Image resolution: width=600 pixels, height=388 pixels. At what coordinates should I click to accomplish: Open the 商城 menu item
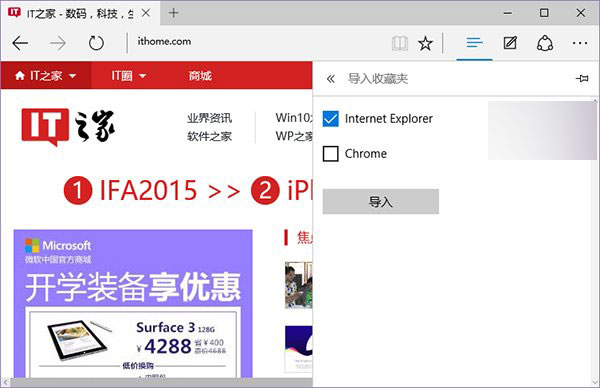tap(200, 76)
